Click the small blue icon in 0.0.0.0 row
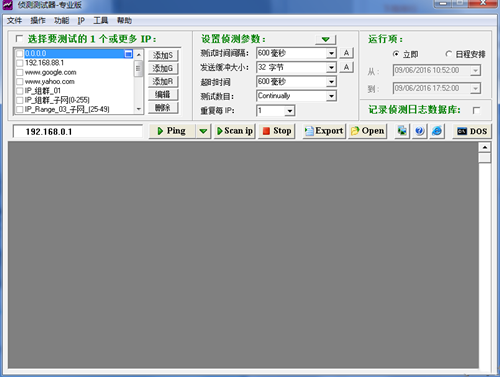This screenshot has width=500, height=377. coord(128,54)
